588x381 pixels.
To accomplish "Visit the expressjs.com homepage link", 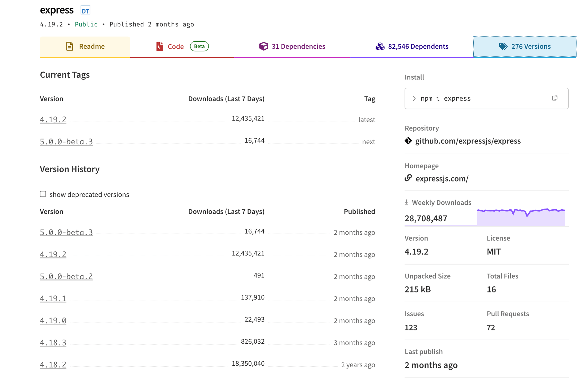I will pos(442,178).
